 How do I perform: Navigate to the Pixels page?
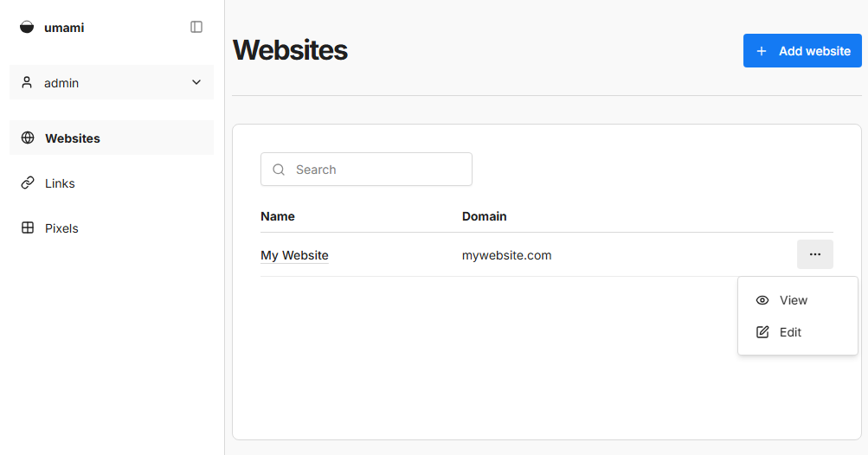coord(61,228)
